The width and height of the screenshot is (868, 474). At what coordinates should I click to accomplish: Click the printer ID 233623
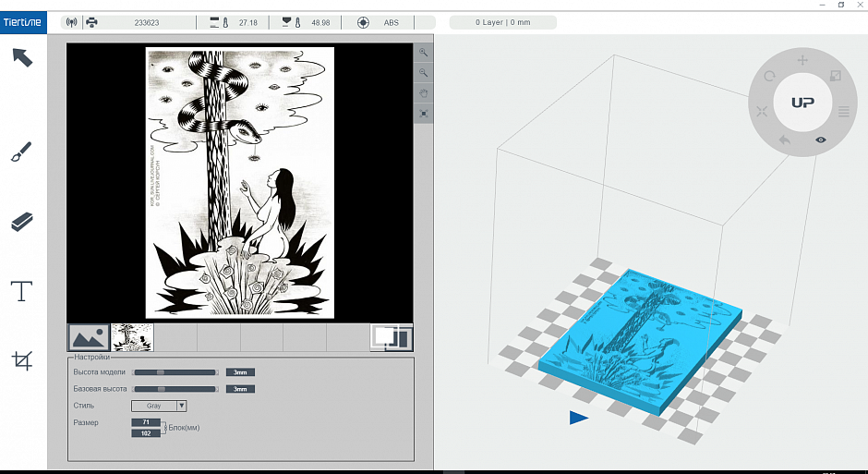coord(147,23)
